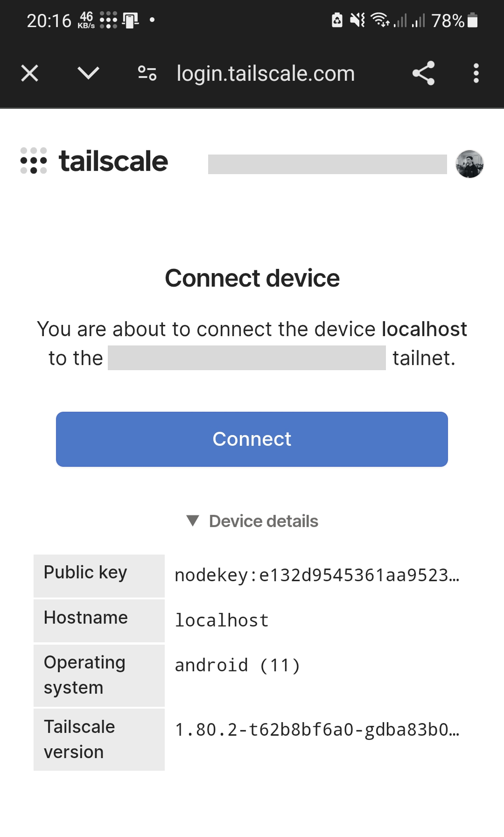The width and height of the screenshot is (504, 837).
Task: Tap the muted sound status icon
Action: pyautogui.click(x=357, y=20)
